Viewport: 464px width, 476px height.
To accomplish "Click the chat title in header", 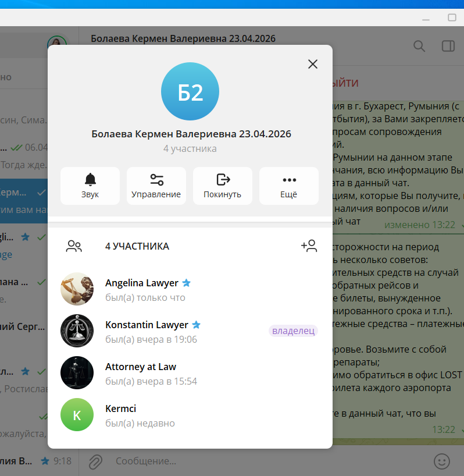I will [x=183, y=38].
